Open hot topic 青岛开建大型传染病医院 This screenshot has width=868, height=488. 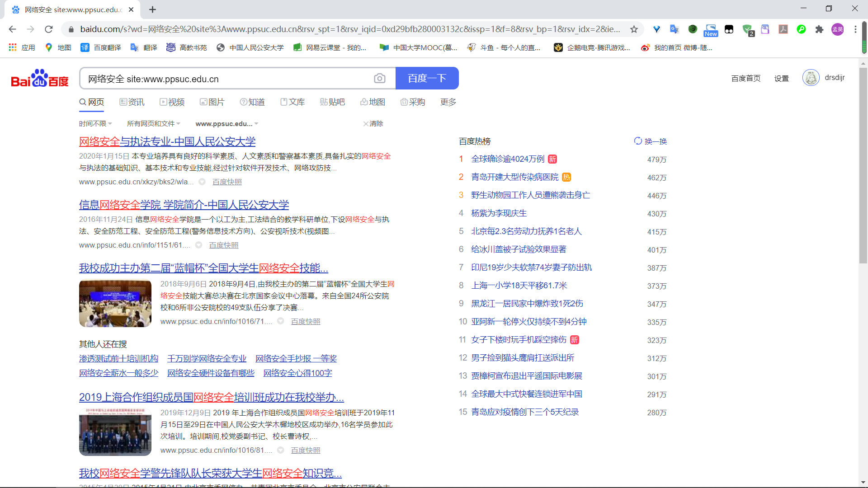pyautogui.click(x=515, y=177)
